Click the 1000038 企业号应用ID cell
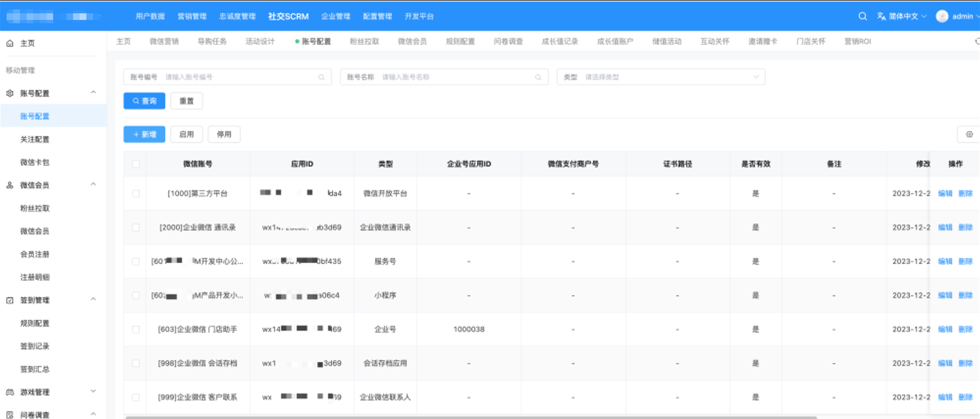Image resolution: width=980 pixels, height=419 pixels. (x=469, y=329)
